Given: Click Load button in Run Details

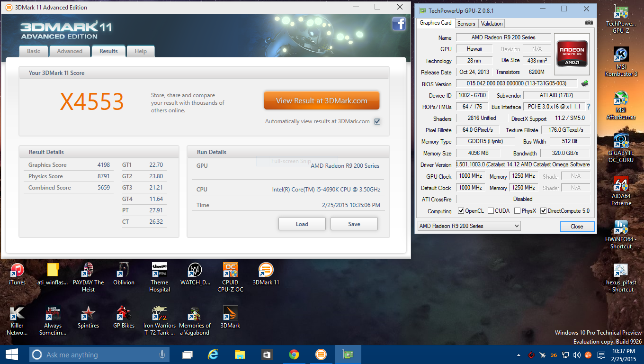Looking at the screenshot, I should pos(302,224).
